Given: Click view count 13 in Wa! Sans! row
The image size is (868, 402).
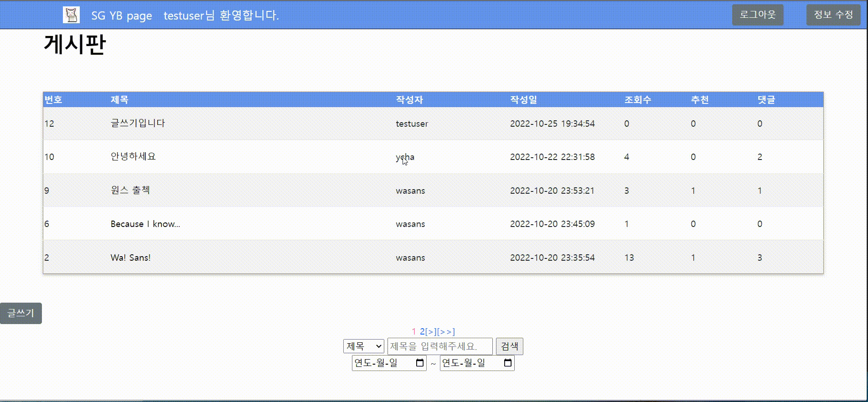Looking at the screenshot, I should click(x=629, y=258).
